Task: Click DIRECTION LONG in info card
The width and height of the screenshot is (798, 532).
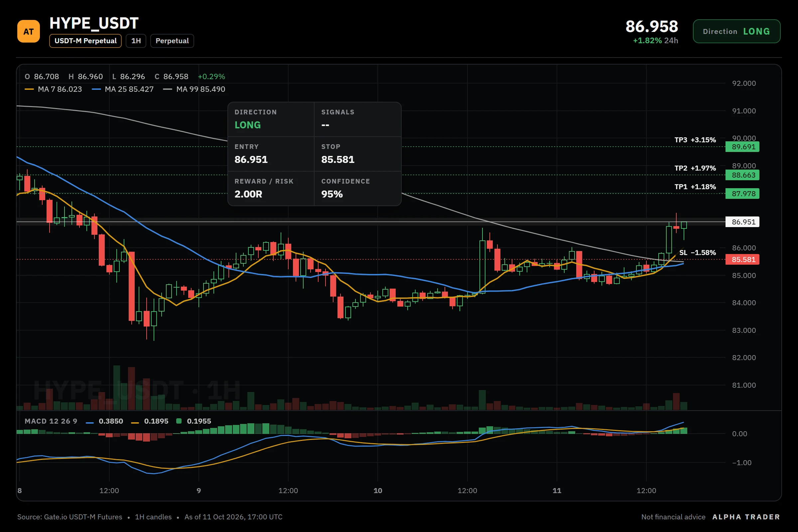Action: 271,119
